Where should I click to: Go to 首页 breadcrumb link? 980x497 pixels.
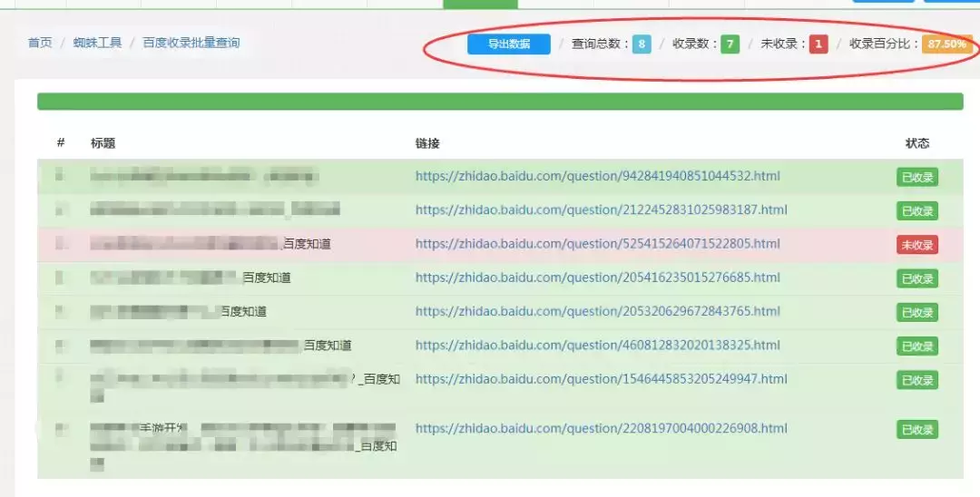coord(40,43)
